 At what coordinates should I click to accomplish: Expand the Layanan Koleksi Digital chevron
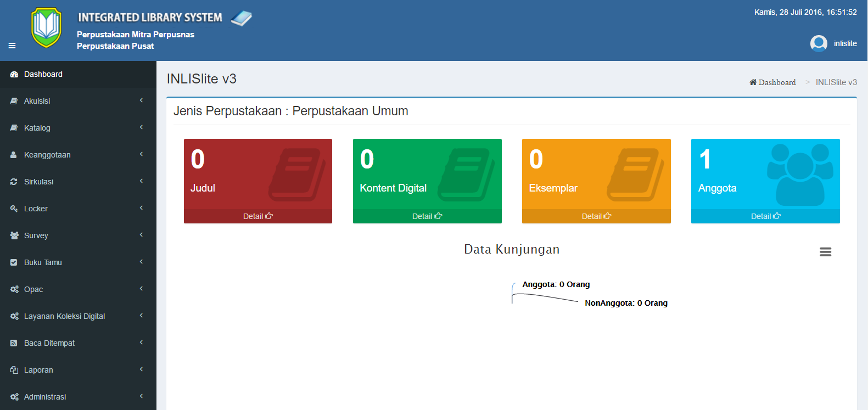pos(141,316)
